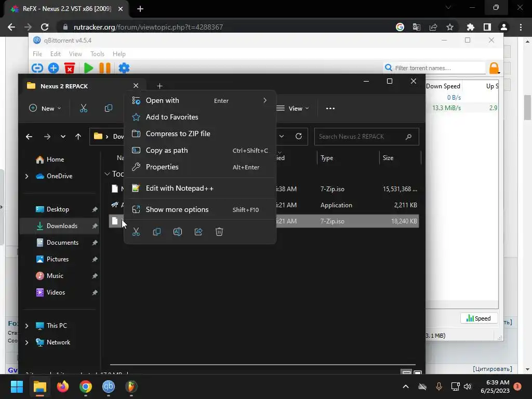Choose Edit with Notepad++
The width and height of the screenshot is (532, 399).
pos(200,188)
